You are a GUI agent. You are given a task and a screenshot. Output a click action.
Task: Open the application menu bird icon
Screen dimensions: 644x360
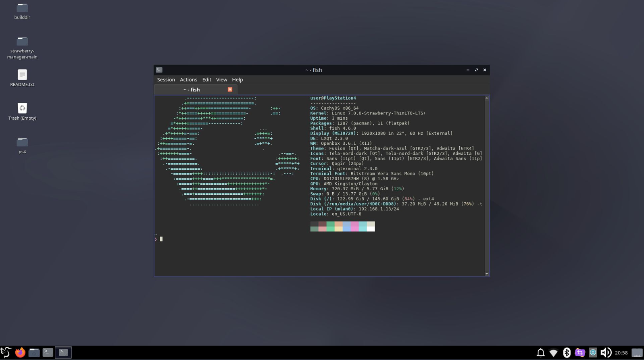coord(6,352)
